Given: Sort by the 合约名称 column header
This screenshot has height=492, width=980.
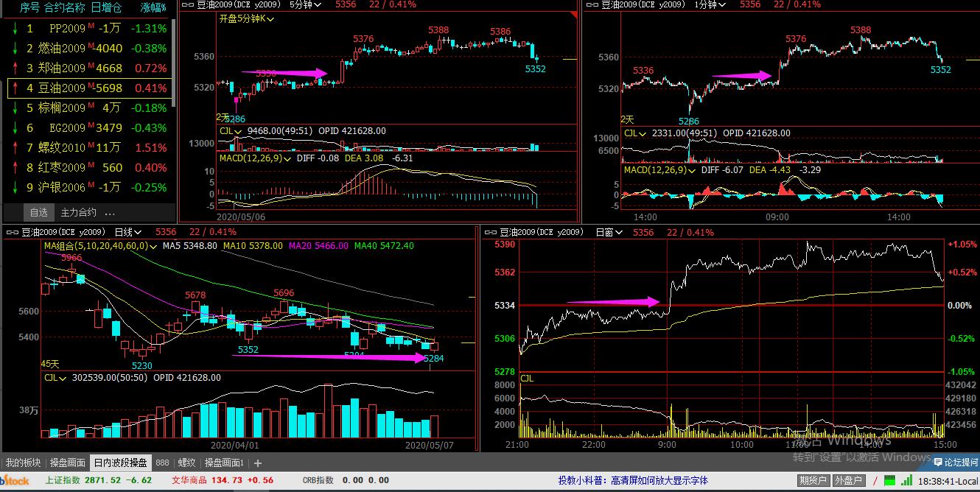Looking at the screenshot, I should pos(65,7).
